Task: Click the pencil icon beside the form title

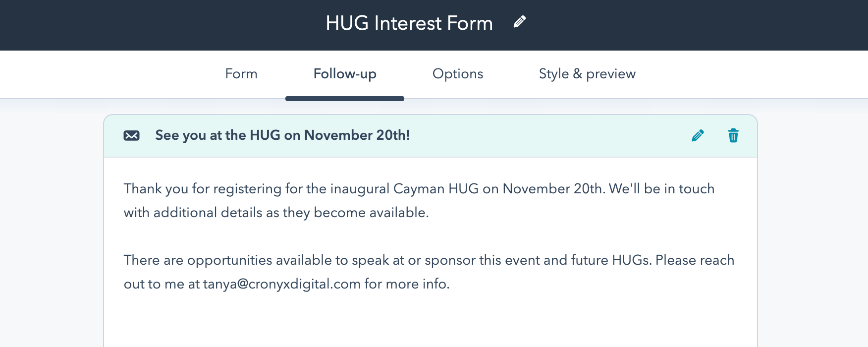Action: tap(519, 22)
